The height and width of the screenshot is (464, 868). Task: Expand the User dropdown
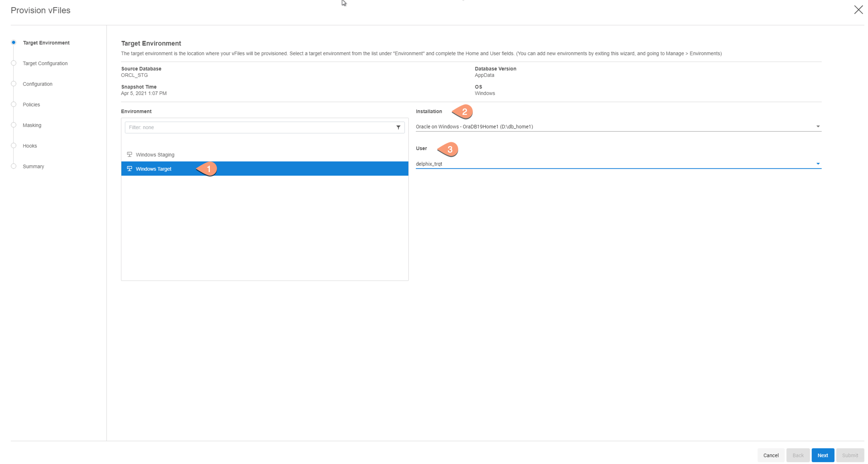(818, 164)
